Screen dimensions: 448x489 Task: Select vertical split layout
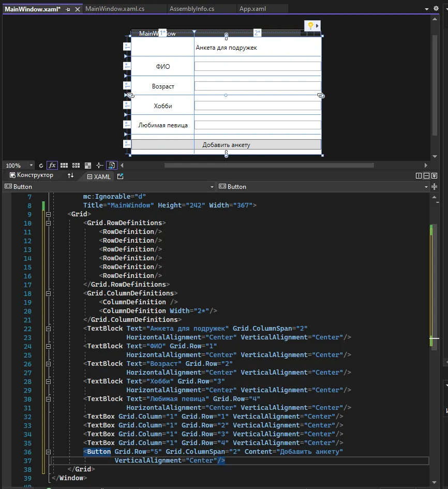pos(419,176)
